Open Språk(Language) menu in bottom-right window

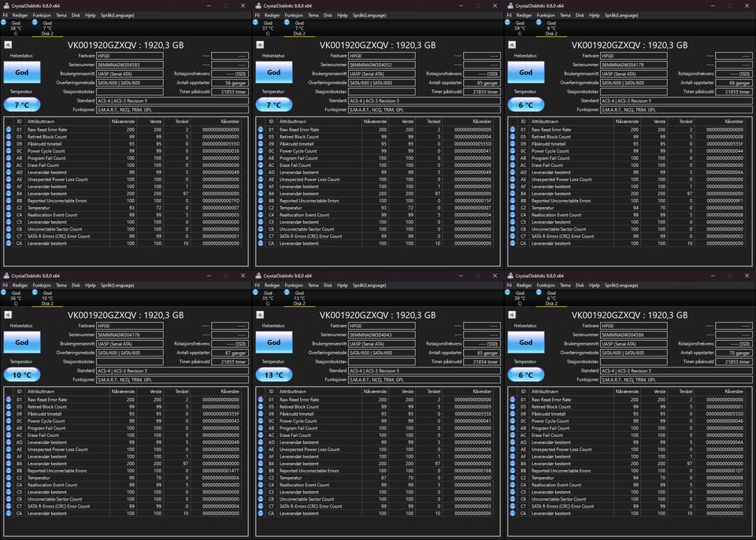coord(622,286)
